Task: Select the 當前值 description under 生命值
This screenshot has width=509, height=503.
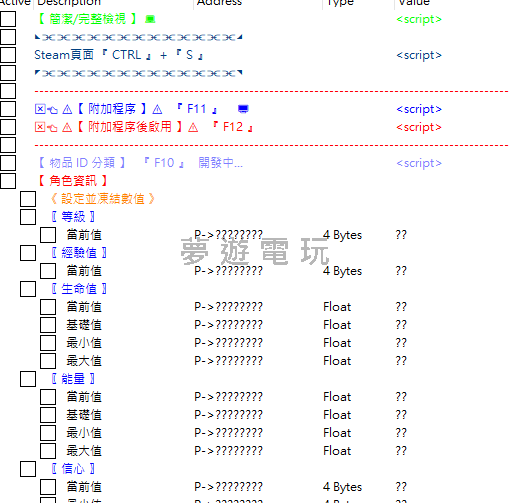Action: point(84,307)
